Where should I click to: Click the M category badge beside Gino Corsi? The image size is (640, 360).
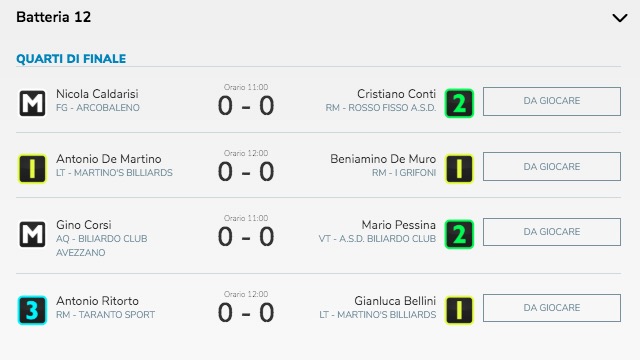(x=32, y=234)
